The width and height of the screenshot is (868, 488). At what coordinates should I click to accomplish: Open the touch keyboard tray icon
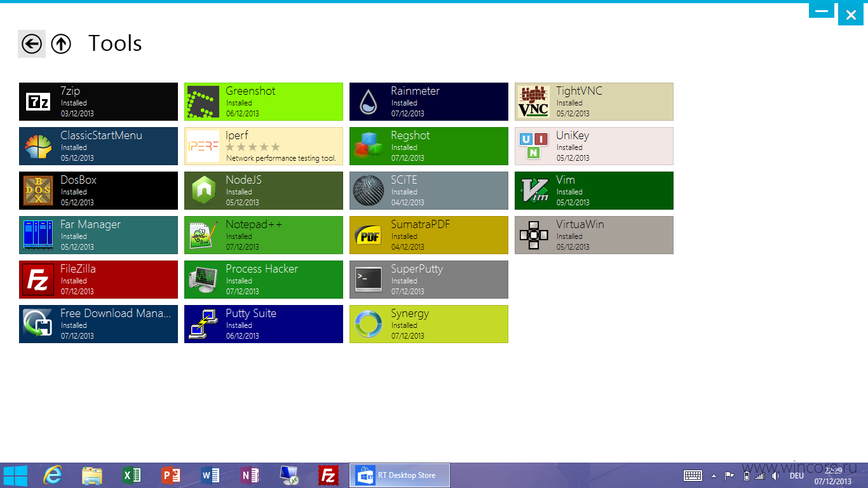693,475
